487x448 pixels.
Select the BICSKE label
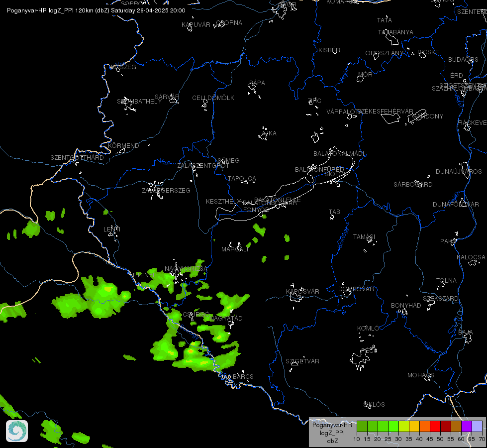tap(428, 52)
